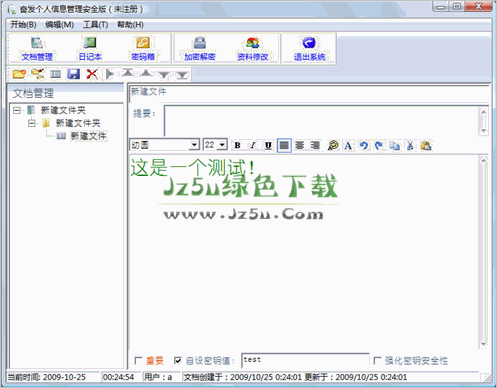Click the 文档创建于 timestamp in status bar
Screen dimensions: 497x388
pyautogui.click(x=330, y=377)
